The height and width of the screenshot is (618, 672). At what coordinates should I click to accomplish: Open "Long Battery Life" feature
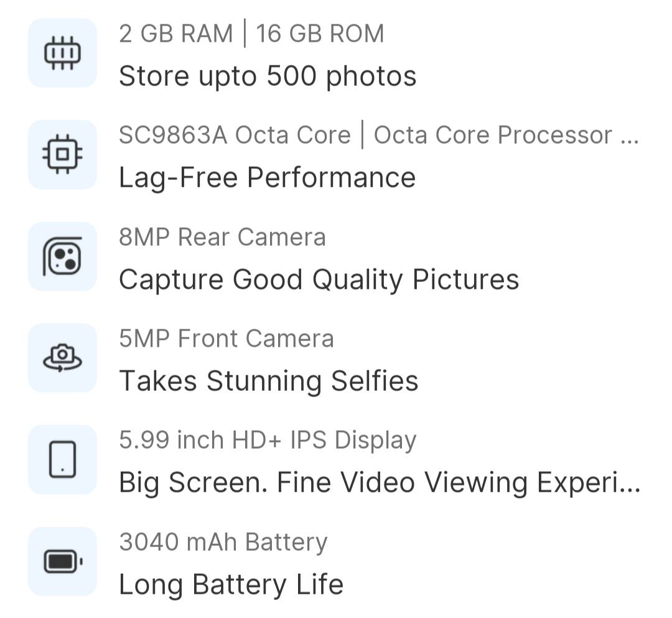(231, 584)
